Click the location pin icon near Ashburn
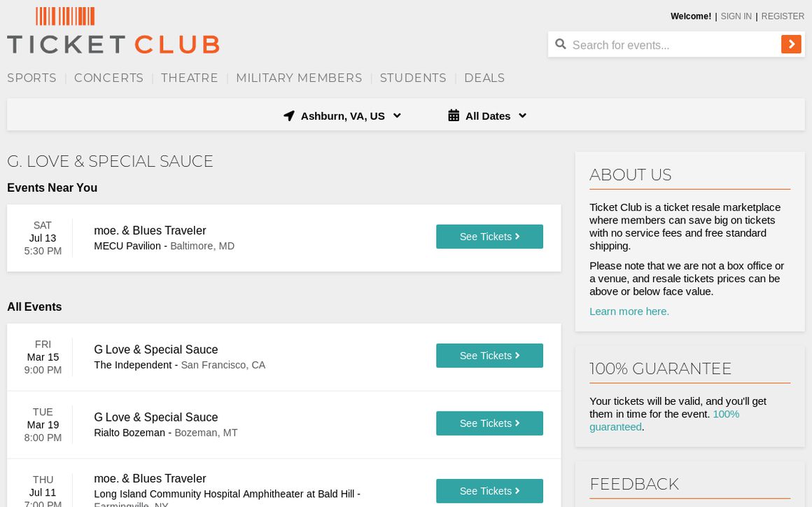812x507 pixels. point(289,116)
